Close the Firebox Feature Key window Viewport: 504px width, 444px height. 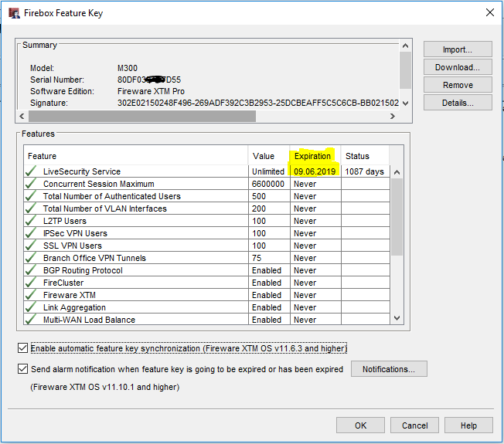(490, 12)
